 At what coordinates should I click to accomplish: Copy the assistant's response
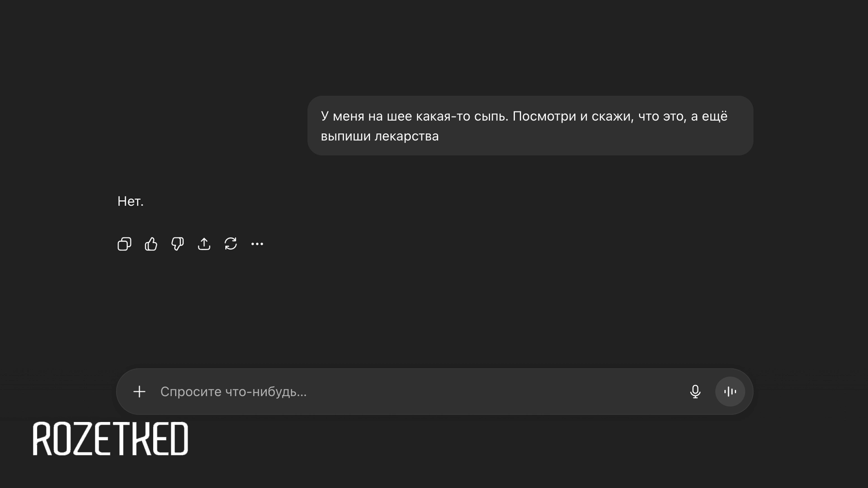tap(124, 244)
